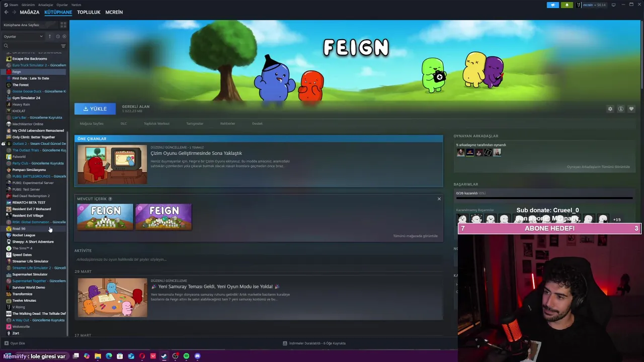Open Çizim Oyunu Geliştirmesinde Sona Yaklaştık article

tap(196, 153)
